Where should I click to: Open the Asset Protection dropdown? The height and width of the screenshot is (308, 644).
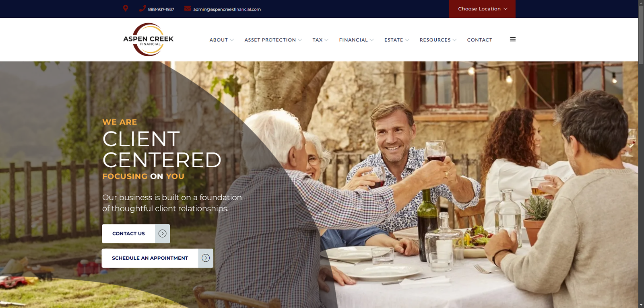(x=273, y=40)
